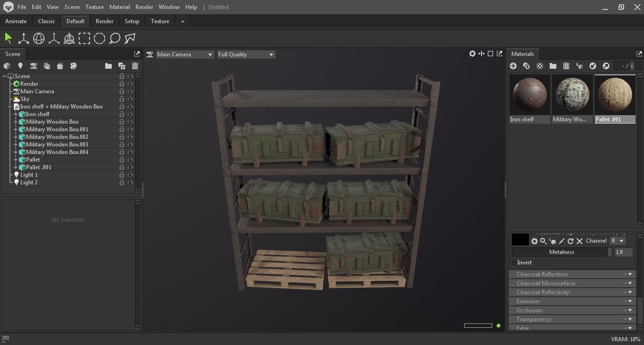Adjust the Metalness slider
The image size is (644, 345).
(x=562, y=252)
